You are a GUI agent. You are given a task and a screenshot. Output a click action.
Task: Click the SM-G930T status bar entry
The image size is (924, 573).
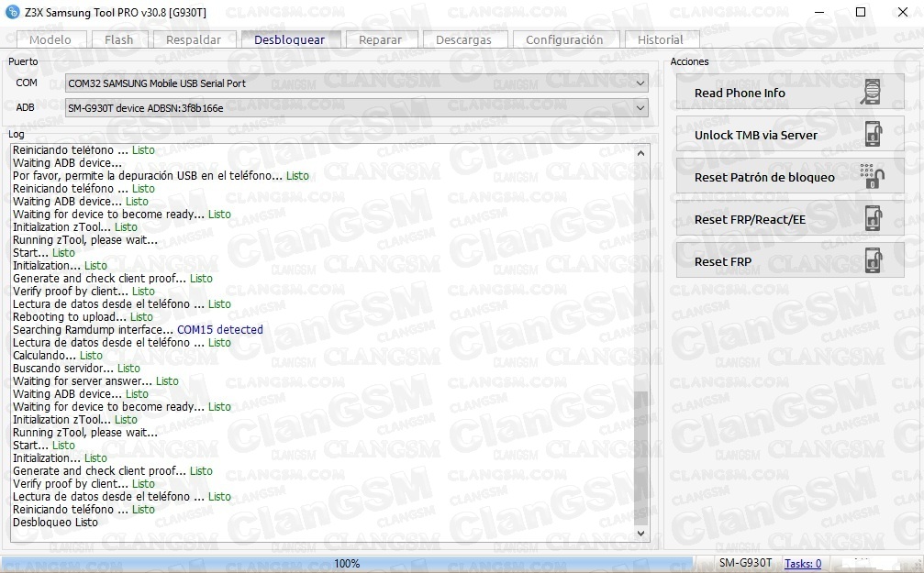(x=745, y=563)
